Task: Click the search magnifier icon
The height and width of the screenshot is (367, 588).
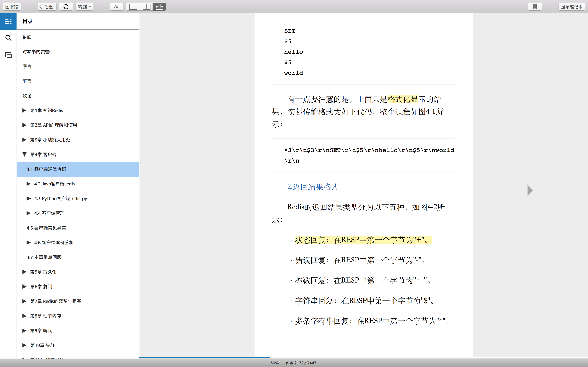Action: click(x=8, y=38)
